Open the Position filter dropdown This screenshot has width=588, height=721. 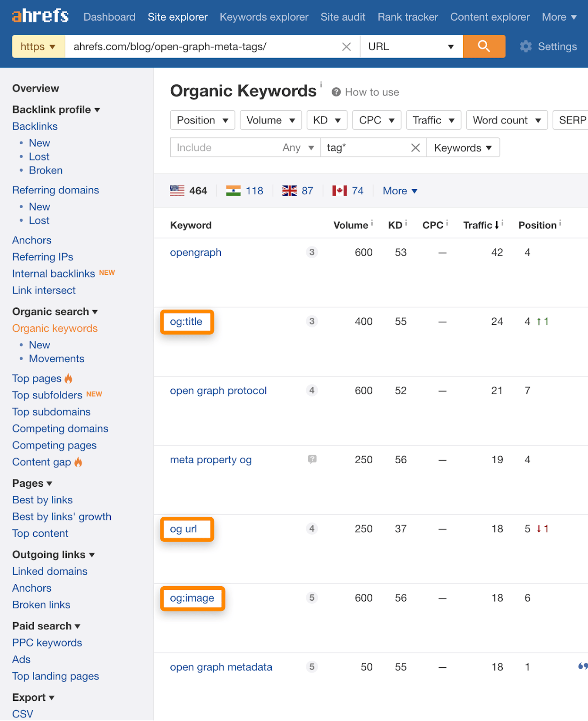203,120
